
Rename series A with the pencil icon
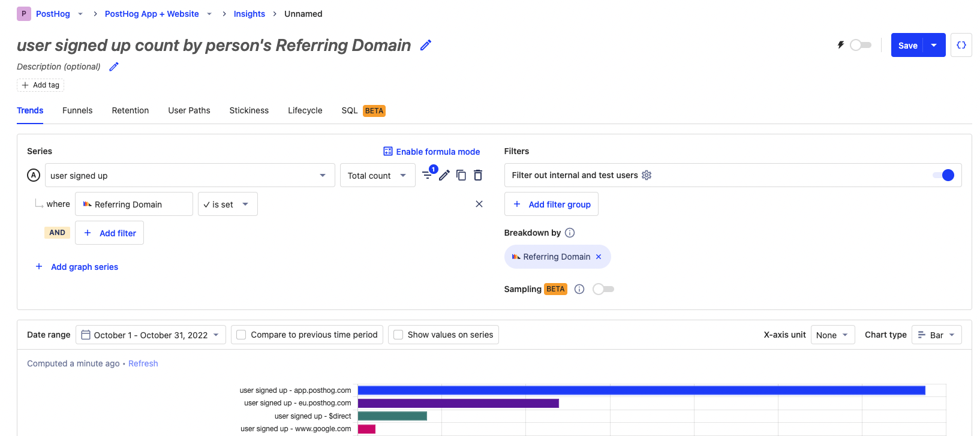point(444,175)
